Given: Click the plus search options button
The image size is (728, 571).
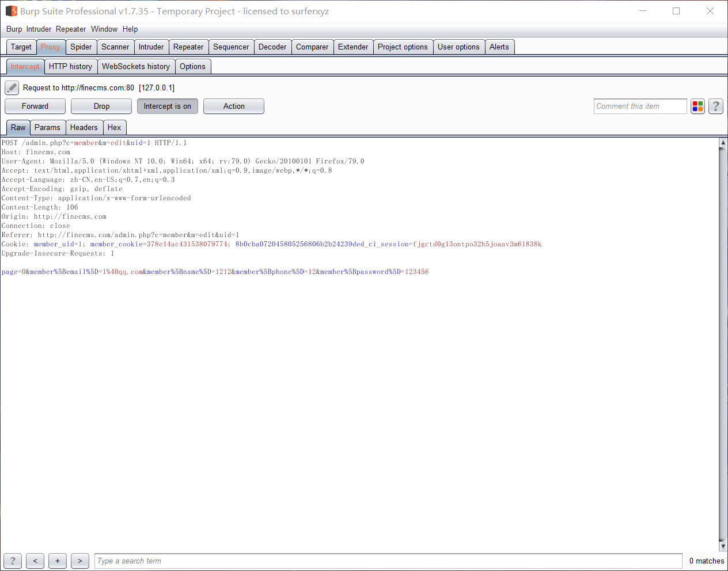Looking at the screenshot, I should point(58,561).
